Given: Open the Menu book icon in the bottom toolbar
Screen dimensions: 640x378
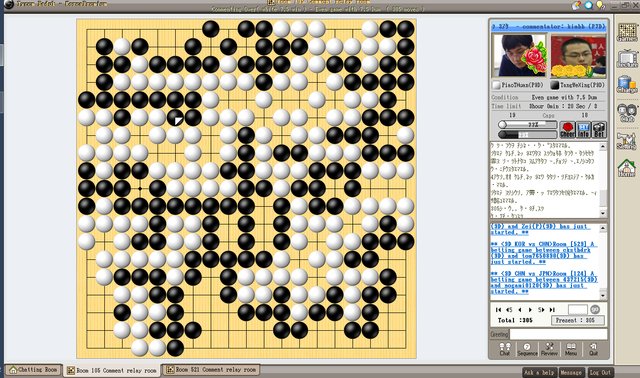Looking at the screenshot, I should pos(571,349).
